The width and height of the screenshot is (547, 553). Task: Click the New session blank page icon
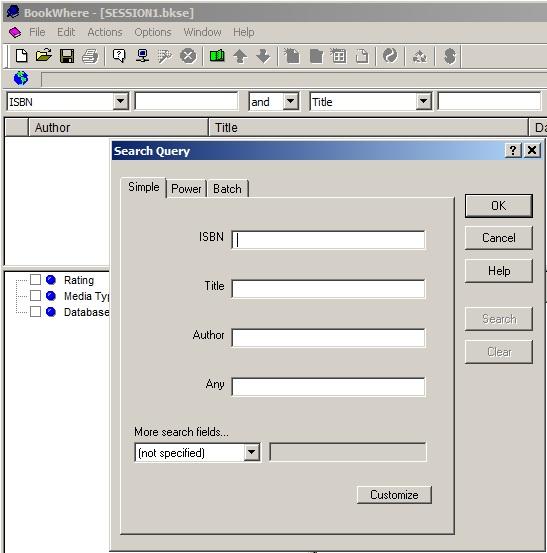pos(22,56)
